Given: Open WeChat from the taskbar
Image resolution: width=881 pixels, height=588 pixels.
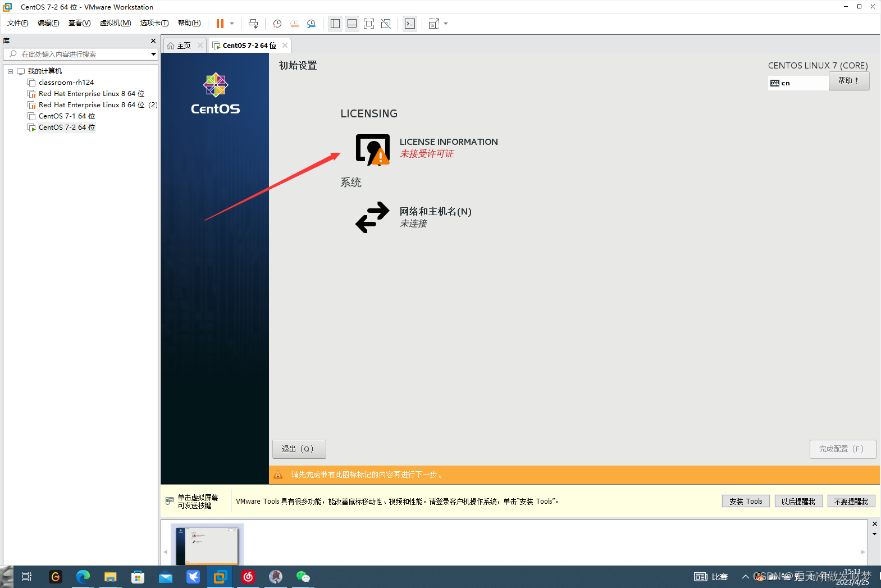Looking at the screenshot, I should 303,577.
